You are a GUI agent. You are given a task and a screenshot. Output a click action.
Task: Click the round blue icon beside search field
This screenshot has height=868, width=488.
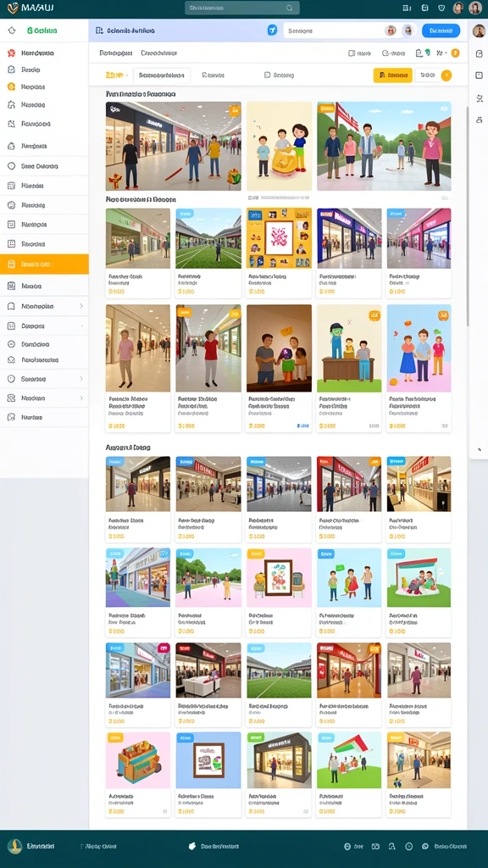pyautogui.click(x=272, y=31)
